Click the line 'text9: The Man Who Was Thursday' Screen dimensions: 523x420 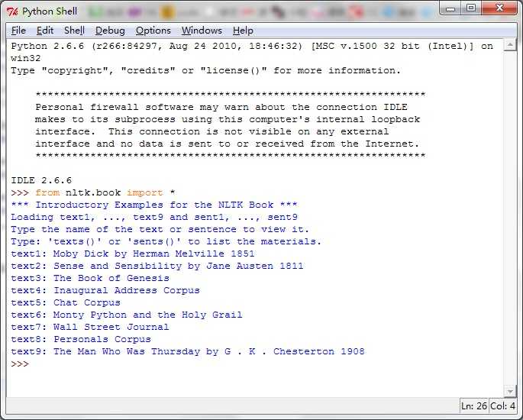pyautogui.click(x=188, y=351)
